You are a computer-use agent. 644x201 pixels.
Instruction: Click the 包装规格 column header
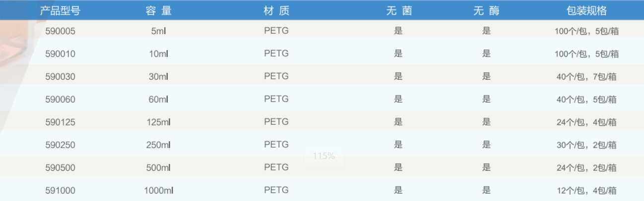pyautogui.click(x=586, y=11)
